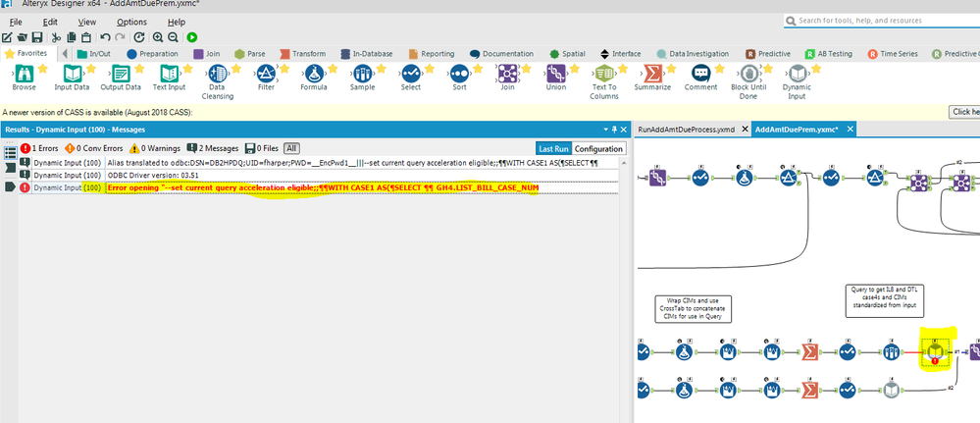980x423 pixels.
Task: Click the Last Run button
Action: click(x=553, y=149)
